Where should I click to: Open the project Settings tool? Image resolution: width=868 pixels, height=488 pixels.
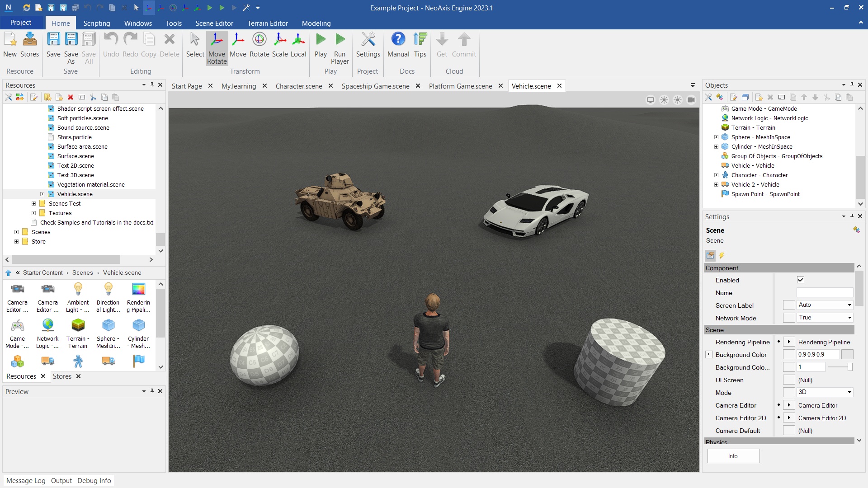[368, 45]
